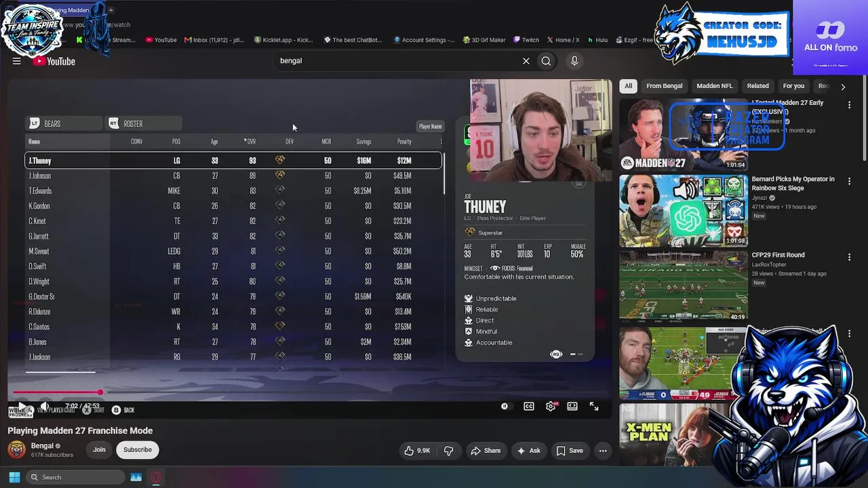
Task: Open the Home / X bookmark
Action: tap(563, 40)
